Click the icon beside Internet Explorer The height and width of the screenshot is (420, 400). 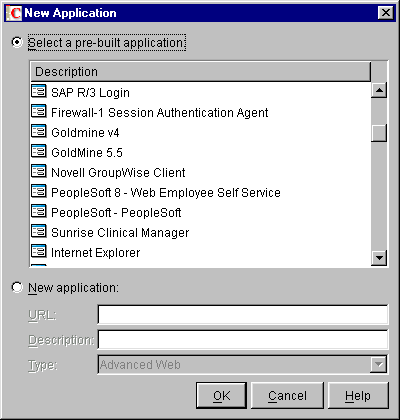39,251
